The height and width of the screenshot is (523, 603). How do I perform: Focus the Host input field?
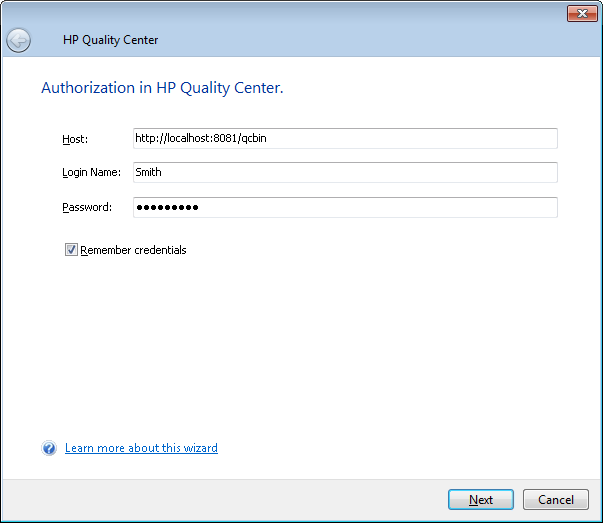click(x=345, y=139)
